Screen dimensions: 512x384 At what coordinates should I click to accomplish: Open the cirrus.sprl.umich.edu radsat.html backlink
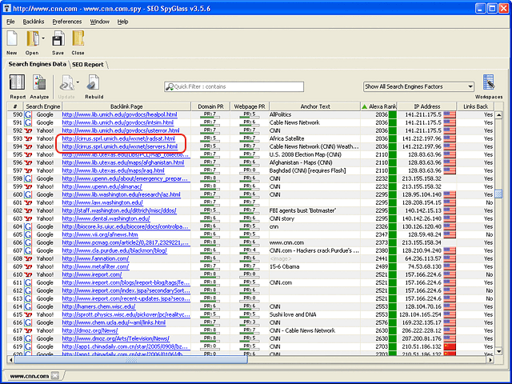pos(118,138)
